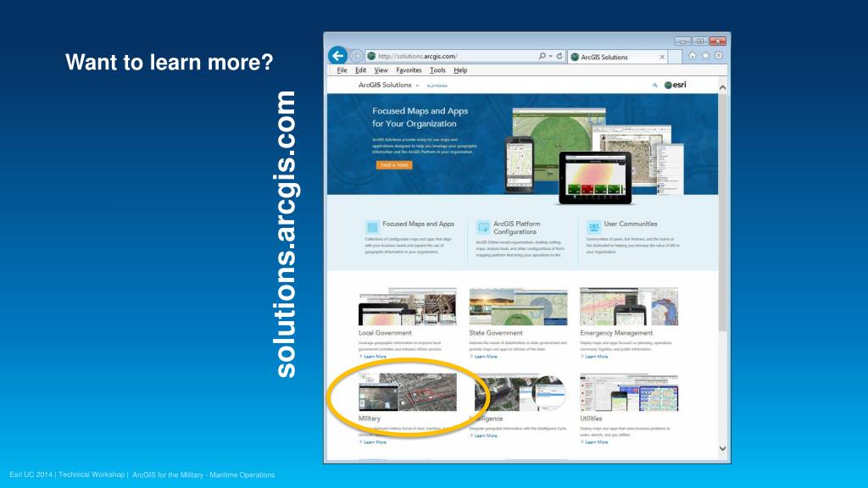The width and height of the screenshot is (868, 488).
Task: Click the browser Back arrow button
Action: [337, 55]
